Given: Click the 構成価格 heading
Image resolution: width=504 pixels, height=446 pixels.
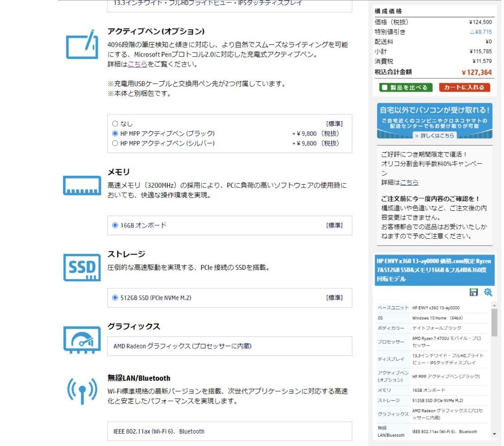Looking at the screenshot, I should coord(388,11).
